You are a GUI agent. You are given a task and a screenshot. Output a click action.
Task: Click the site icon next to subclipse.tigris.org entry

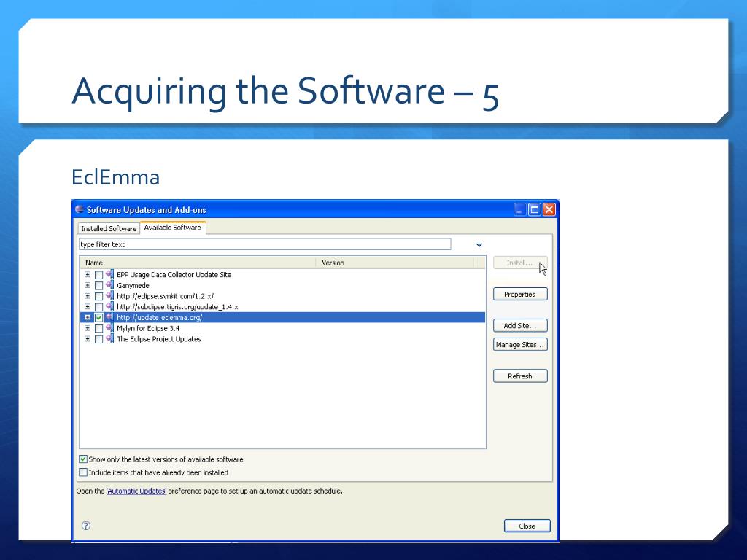[109, 307]
